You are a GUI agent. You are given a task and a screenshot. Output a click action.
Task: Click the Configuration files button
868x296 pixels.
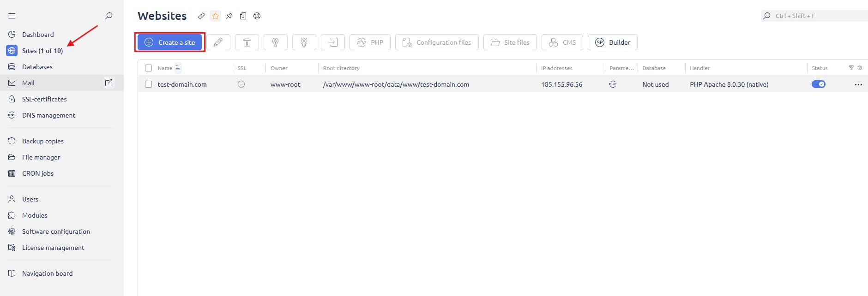pyautogui.click(x=437, y=42)
